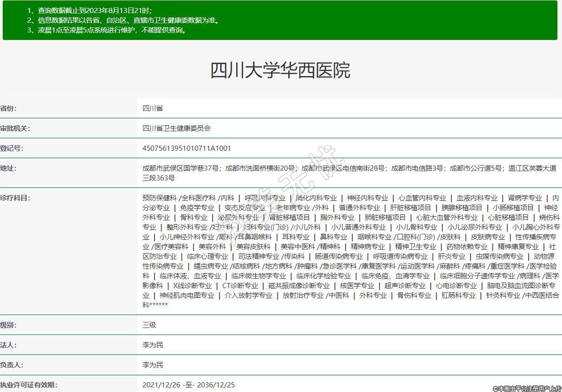Click the 省份 field label

coord(8,109)
